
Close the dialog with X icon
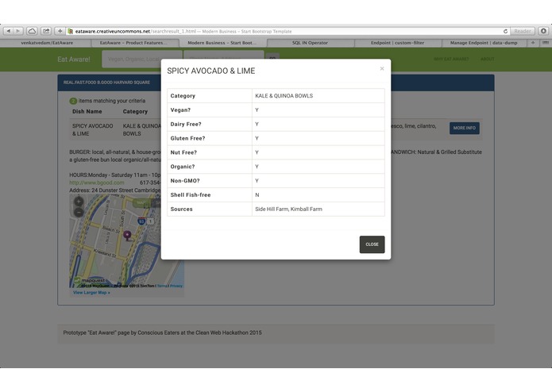[382, 68]
